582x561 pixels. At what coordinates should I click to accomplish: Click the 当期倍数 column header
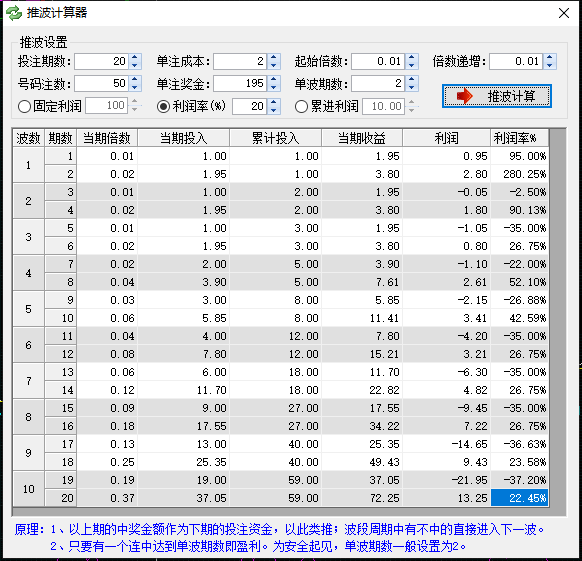coord(107,138)
